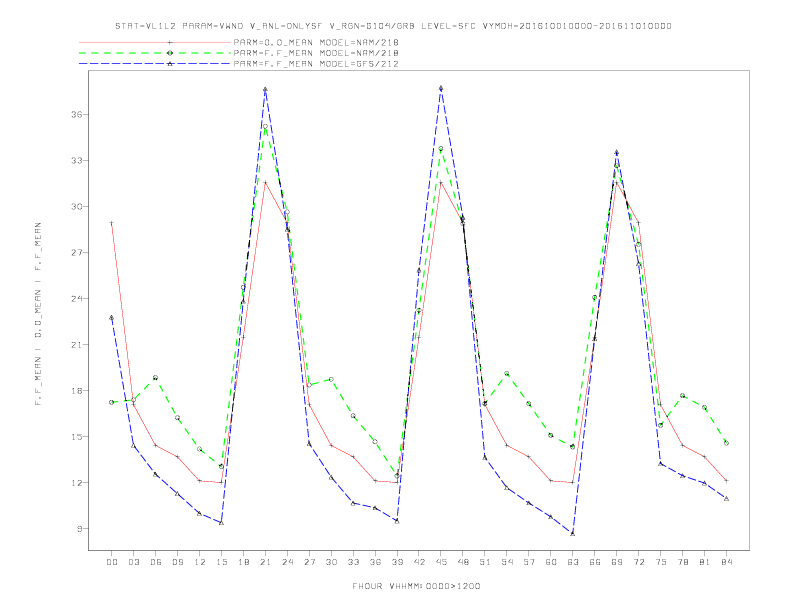This screenshot has height=612, width=792.
Task: Click the green circle data point at hour 00
Action: (x=112, y=402)
